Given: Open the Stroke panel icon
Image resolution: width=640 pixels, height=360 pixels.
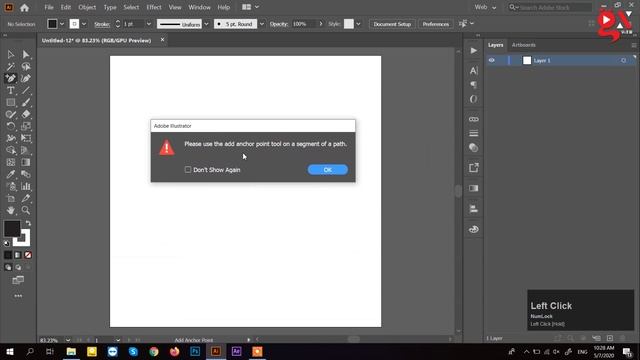Looking at the screenshot, I should (473, 133).
